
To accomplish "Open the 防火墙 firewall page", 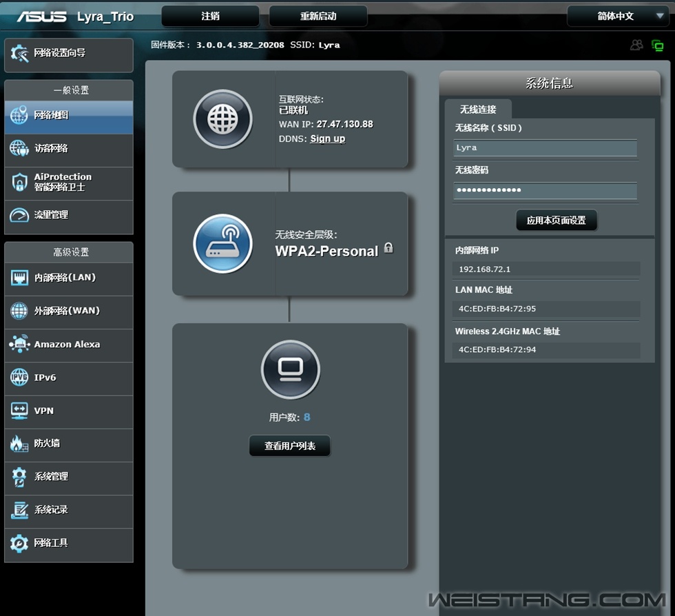I will 68,443.
